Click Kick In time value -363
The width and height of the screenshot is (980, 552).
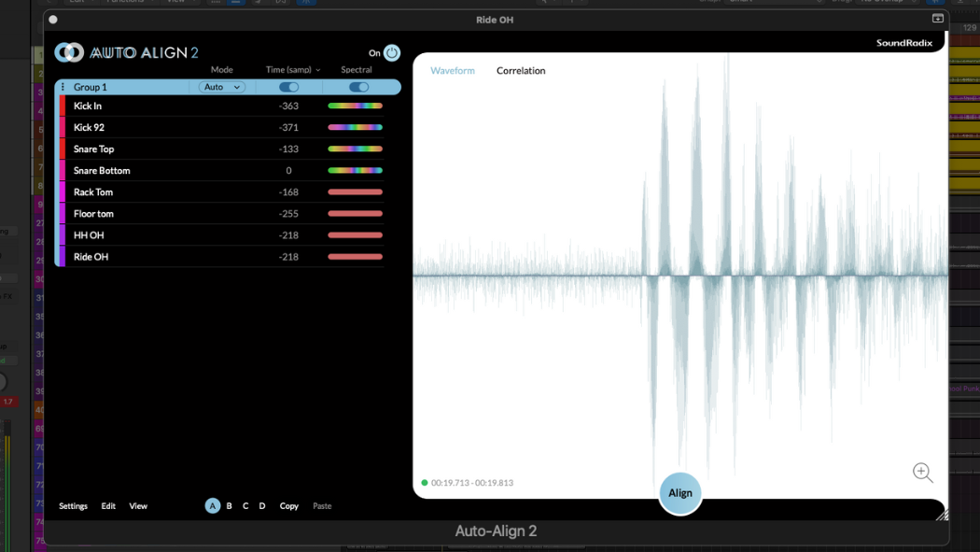(x=288, y=106)
